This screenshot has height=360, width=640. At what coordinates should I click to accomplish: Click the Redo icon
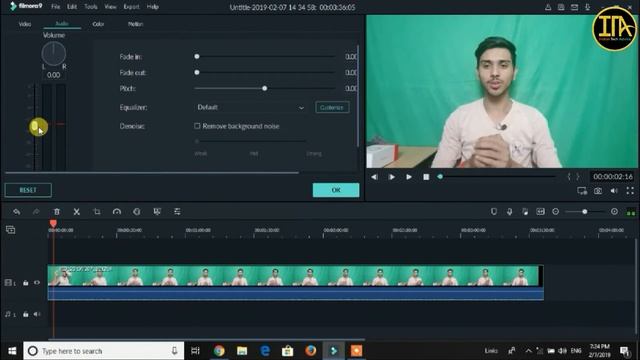coord(36,211)
